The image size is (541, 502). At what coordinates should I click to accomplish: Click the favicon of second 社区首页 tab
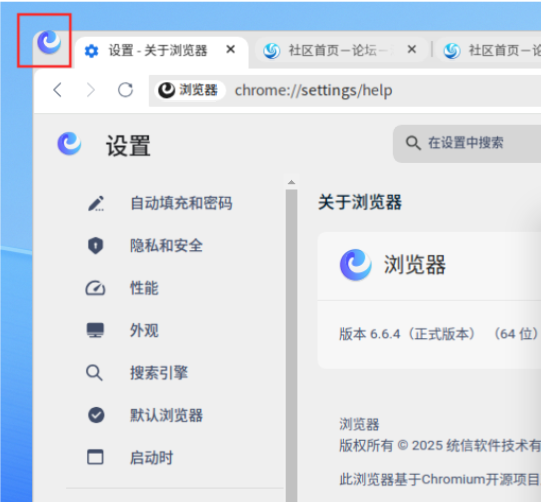[x=272, y=51]
